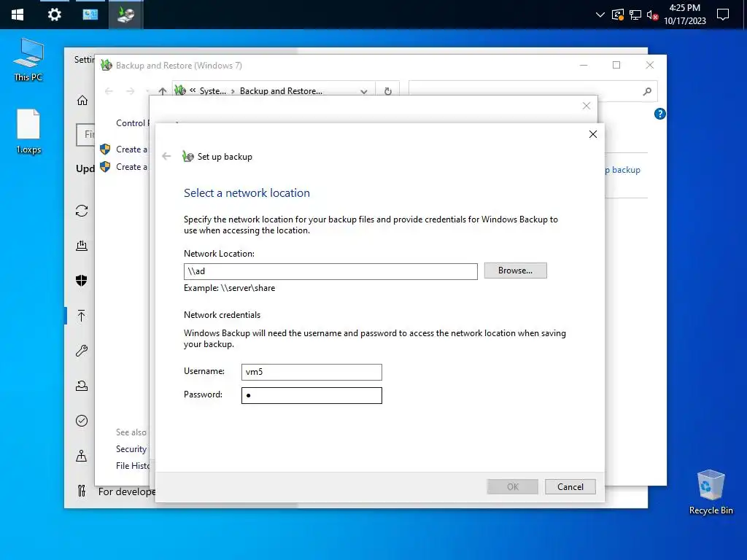Open Recovery icon in Settings sidebar
Screen dimensions: 747x560
tap(82, 386)
